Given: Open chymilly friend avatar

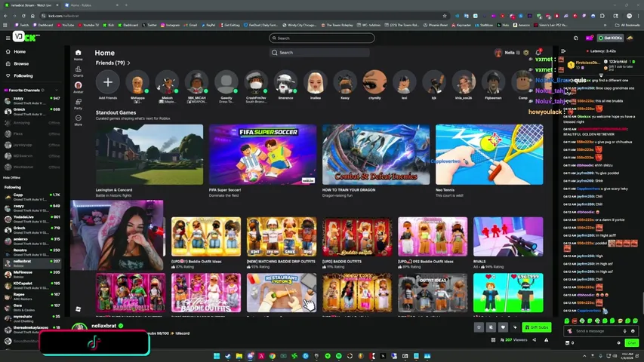Looking at the screenshot, I should (374, 82).
